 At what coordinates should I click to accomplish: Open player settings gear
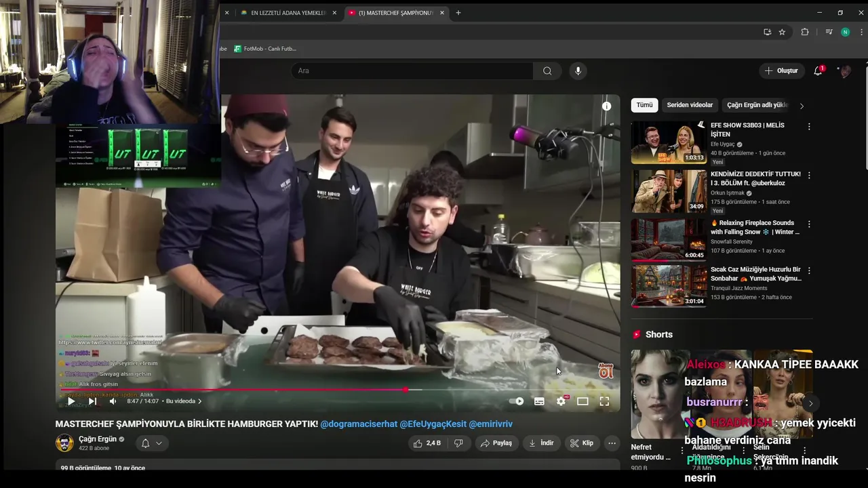point(561,401)
